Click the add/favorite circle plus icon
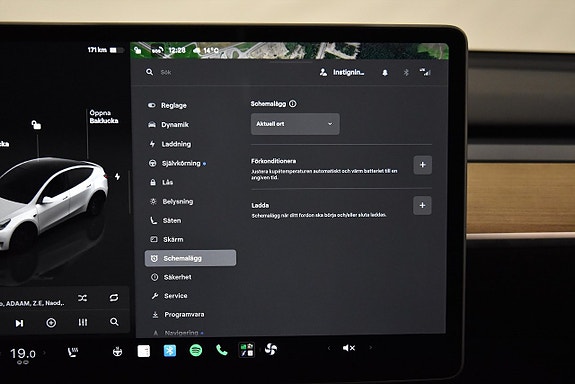The height and width of the screenshot is (384, 575). pyautogui.click(x=51, y=323)
